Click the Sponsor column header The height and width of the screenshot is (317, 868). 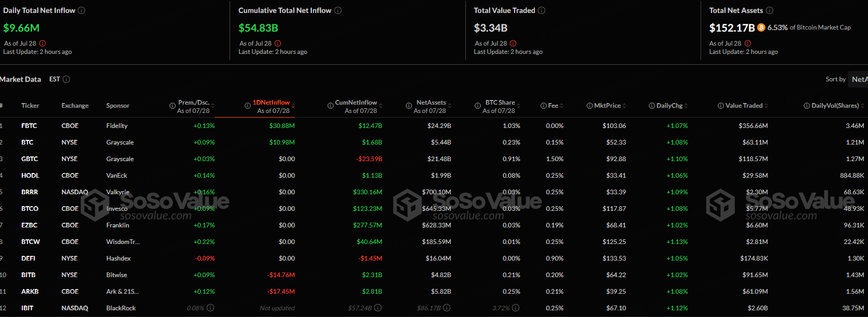pos(118,106)
